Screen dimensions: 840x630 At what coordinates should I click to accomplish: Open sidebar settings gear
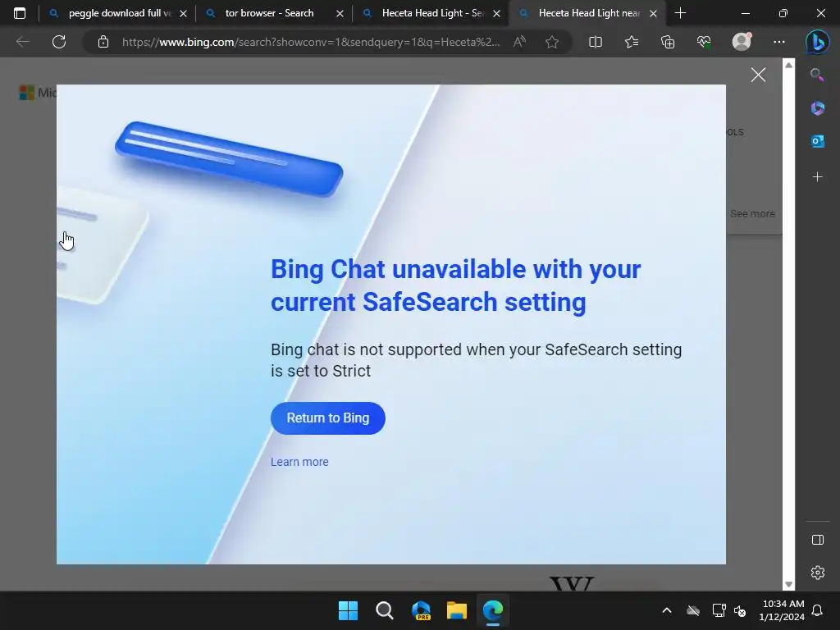point(818,573)
